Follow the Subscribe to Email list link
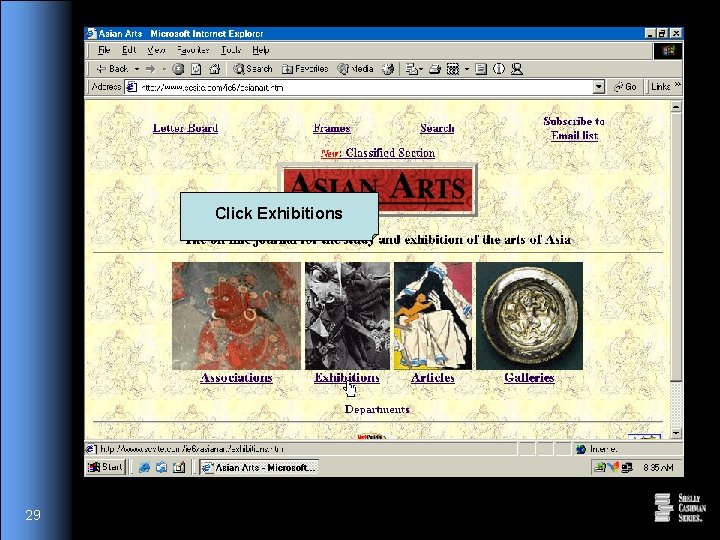 tap(574, 128)
